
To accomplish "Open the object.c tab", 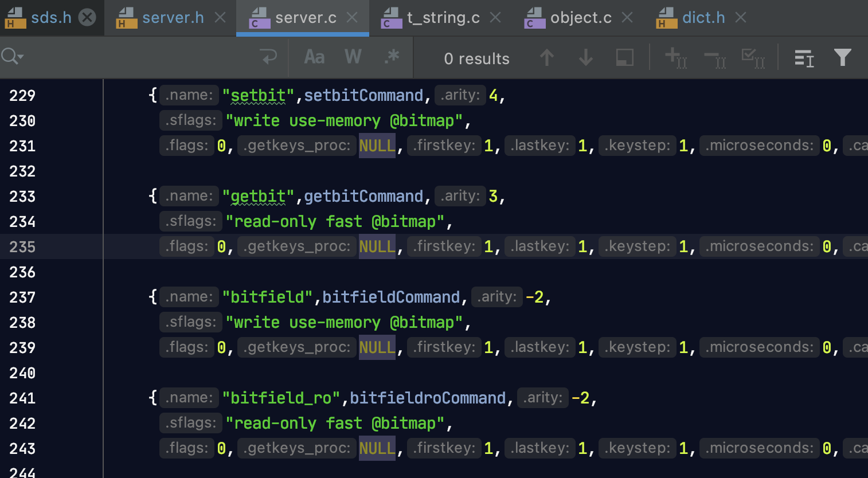I will click(x=581, y=18).
